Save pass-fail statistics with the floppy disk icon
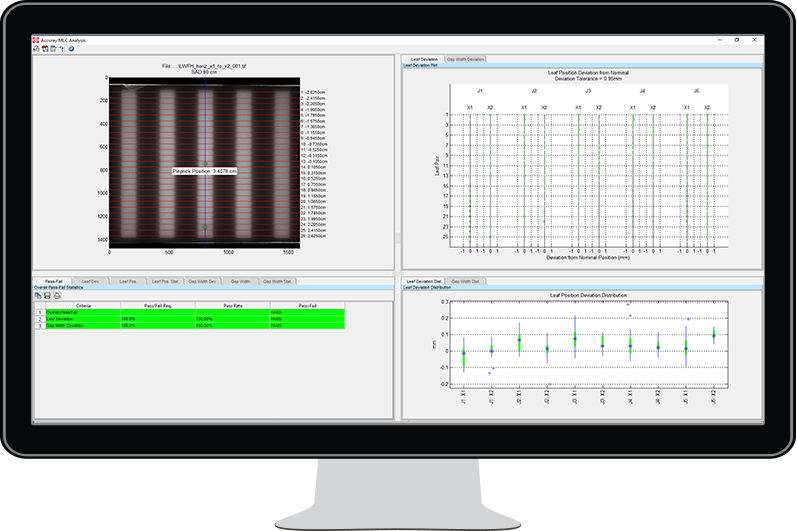Screen dimensions: 797x531 [46, 295]
